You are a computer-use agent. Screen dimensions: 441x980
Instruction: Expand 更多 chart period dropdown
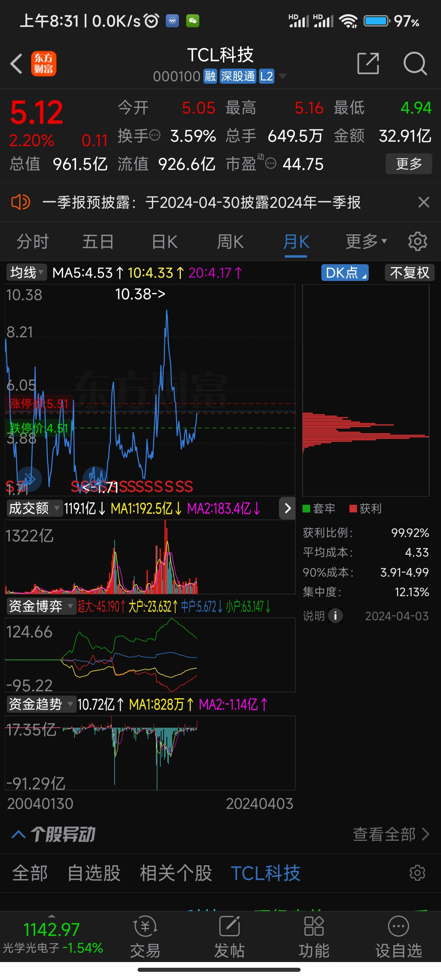point(366,242)
